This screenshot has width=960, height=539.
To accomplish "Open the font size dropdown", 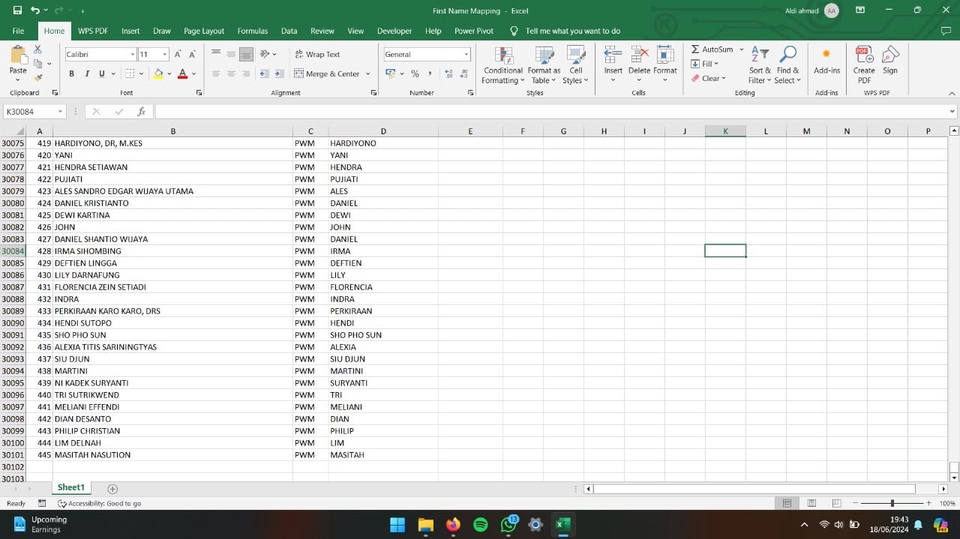I will tap(165, 55).
